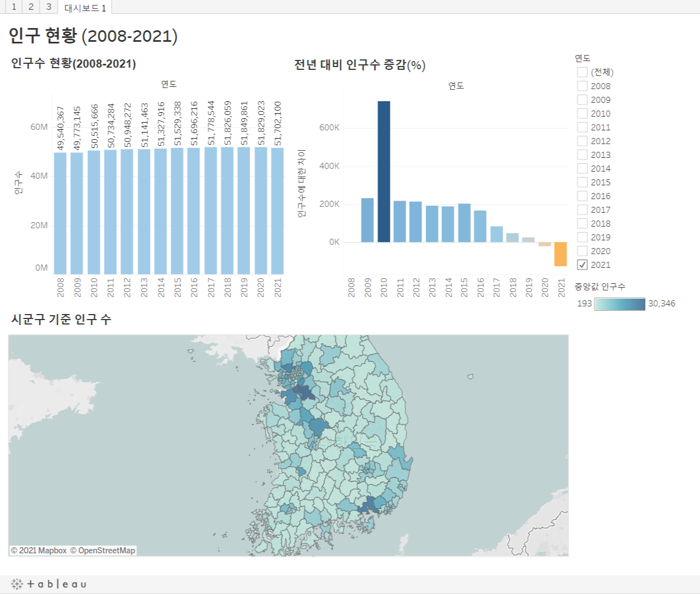Enable the 2010 year filter

[x=582, y=113]
